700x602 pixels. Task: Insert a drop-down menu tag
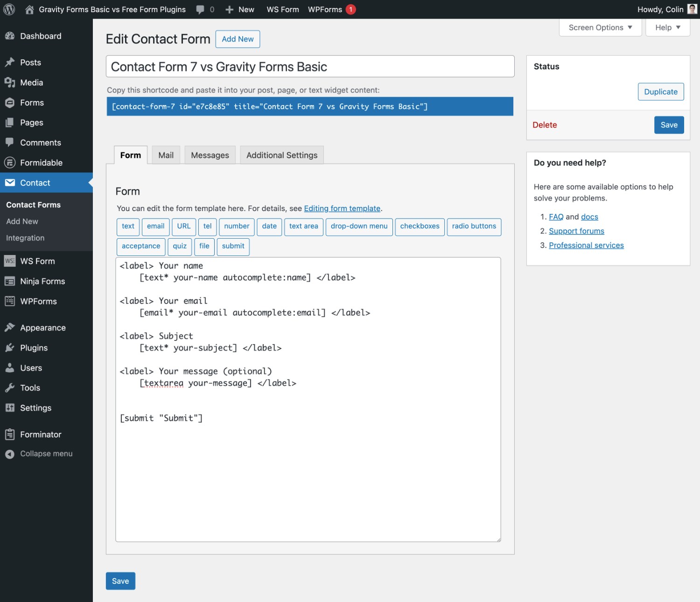click(359, 227)
